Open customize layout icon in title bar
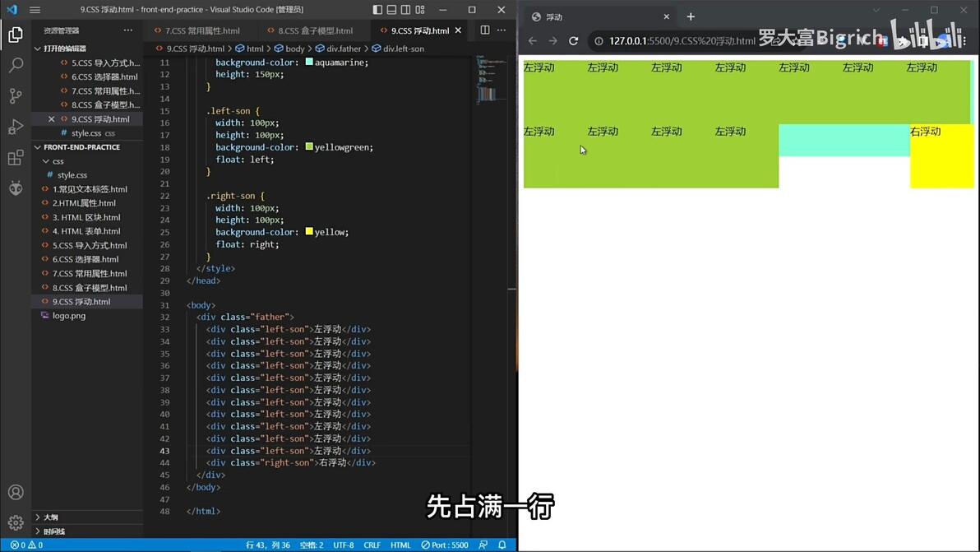Viewport: 980px width, 552px height. (x=420, y=9)
